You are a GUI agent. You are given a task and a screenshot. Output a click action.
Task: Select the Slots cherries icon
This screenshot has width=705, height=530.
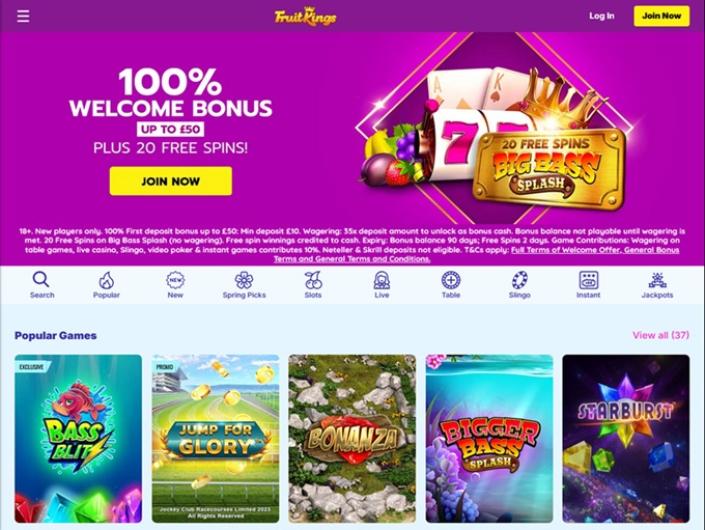coord(313,280)
